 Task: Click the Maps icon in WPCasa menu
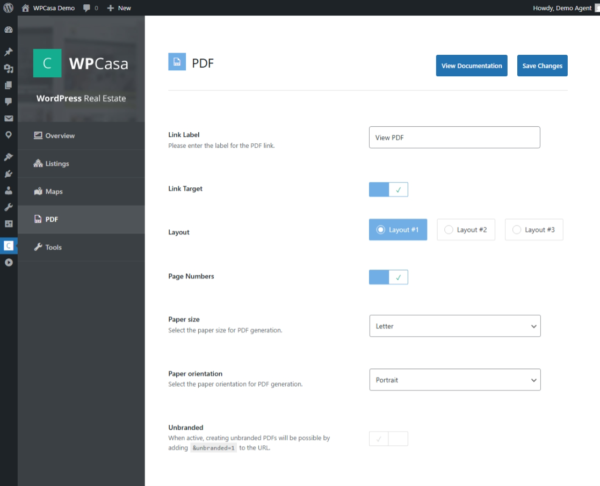[38, 191]
